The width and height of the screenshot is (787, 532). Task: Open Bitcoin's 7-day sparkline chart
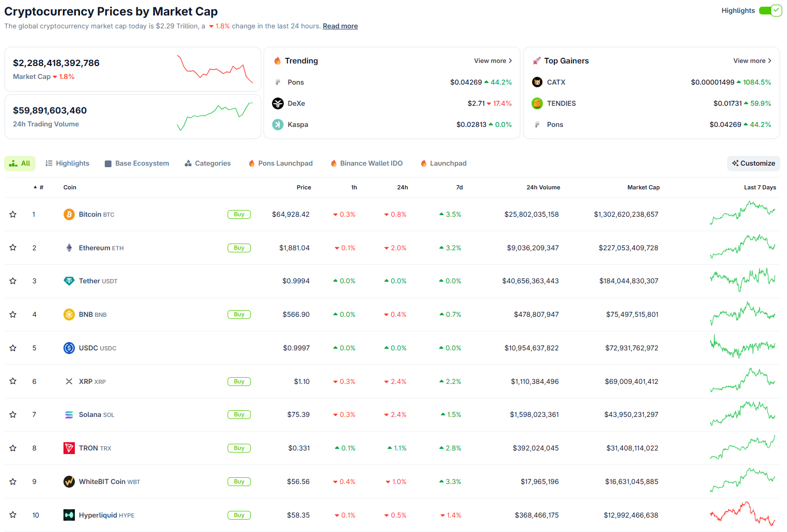pos(743,213)
